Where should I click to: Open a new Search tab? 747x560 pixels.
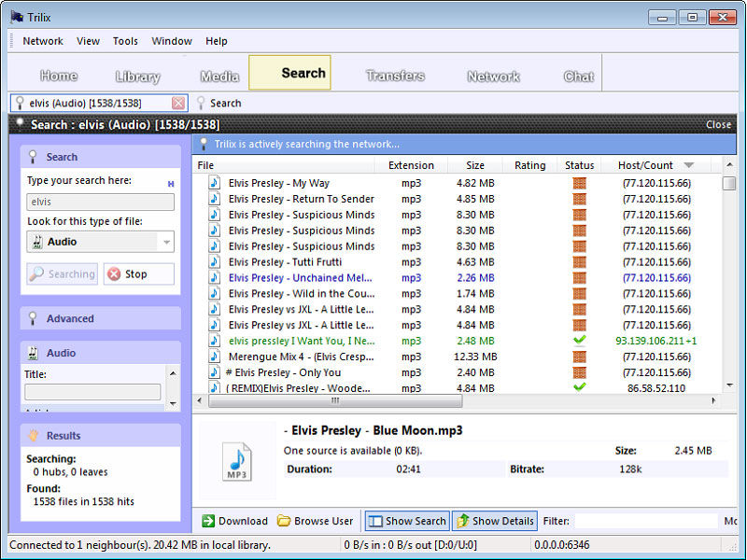[219, 103]
